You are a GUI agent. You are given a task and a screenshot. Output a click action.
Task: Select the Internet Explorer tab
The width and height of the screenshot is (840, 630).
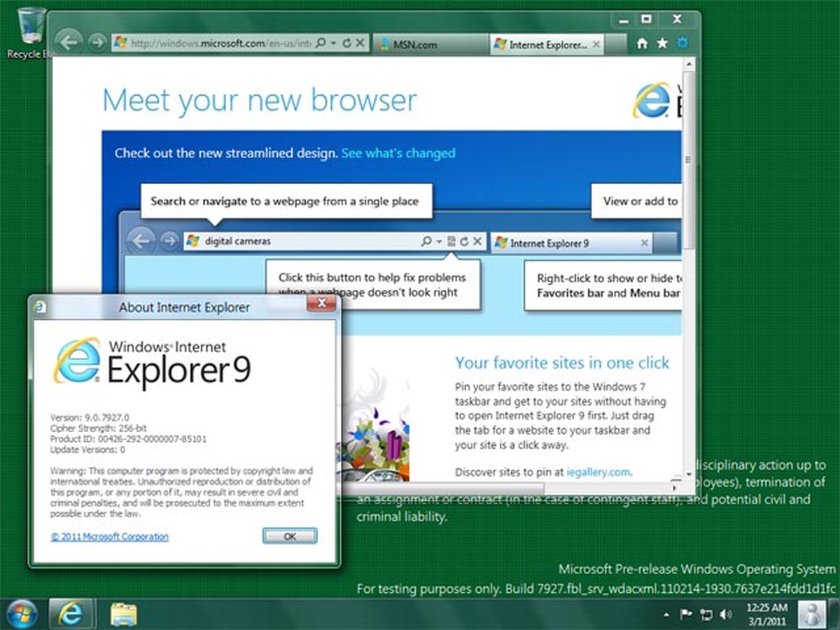click(x=545, y=44)
